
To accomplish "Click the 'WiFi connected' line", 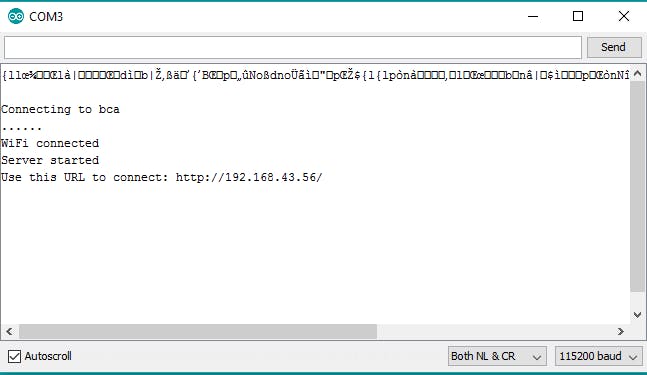I will point(50,143).
